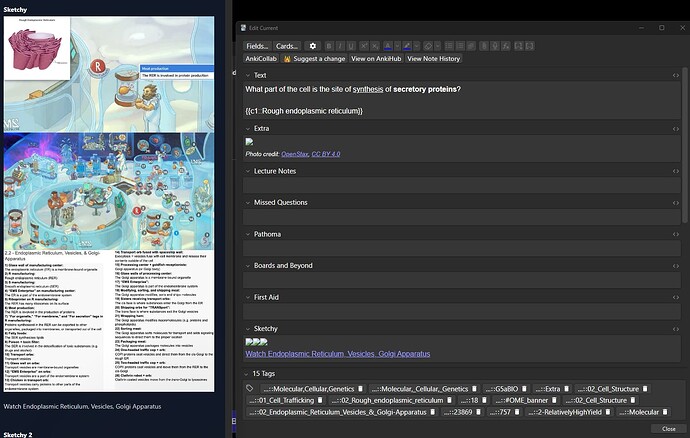This screenshot has height=438, width=690.
Task: Collapse the 15 Tags section
Action: pos(246,374)
